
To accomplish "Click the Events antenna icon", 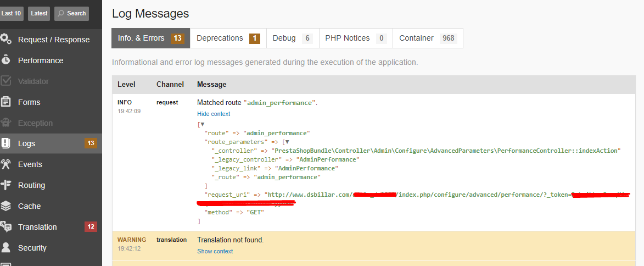I will [6, 164].
